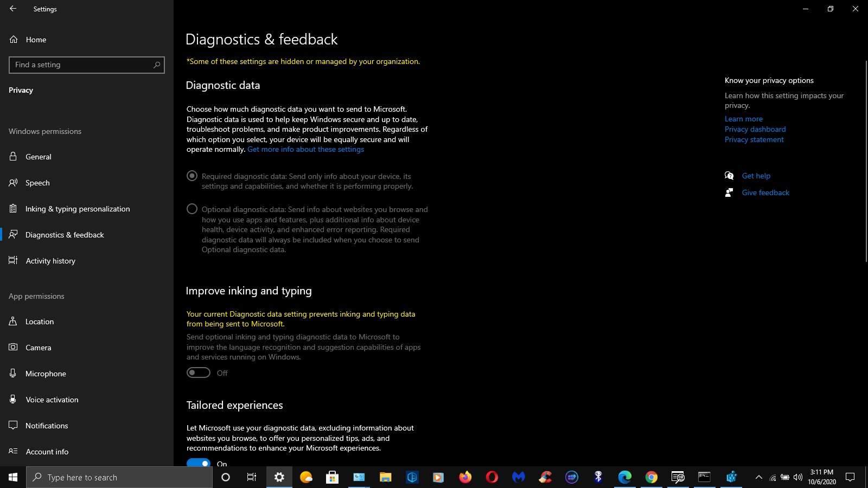The image size is (868, 488).
Task: Click the Get help link
Action: coord(756,176)
